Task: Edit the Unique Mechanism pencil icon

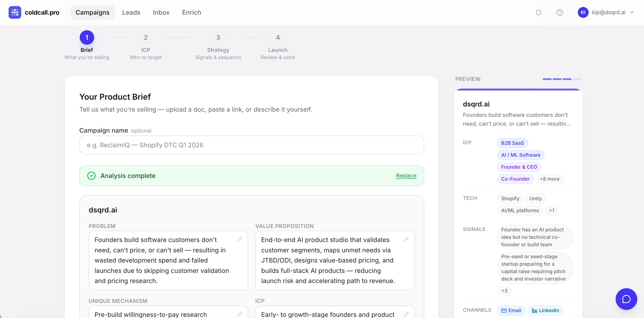Action: [240, 314]
